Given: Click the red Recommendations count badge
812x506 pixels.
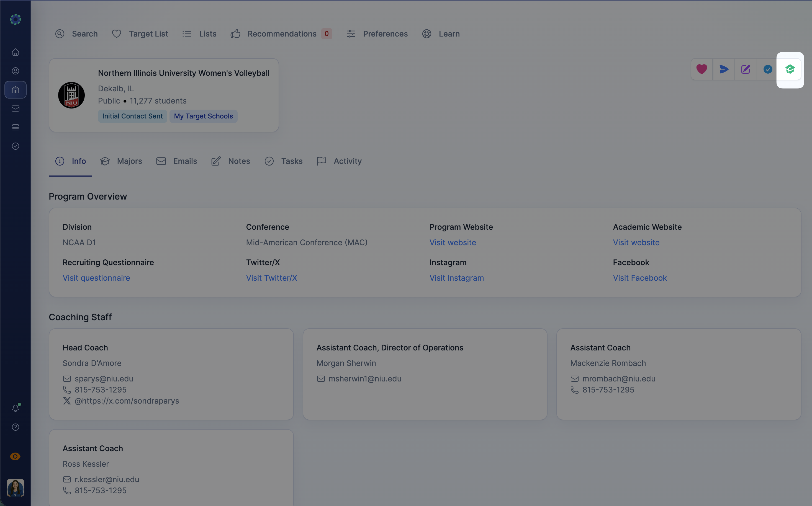Looking at the screenshot, I should pyautogui.click(x=327, y=33).
